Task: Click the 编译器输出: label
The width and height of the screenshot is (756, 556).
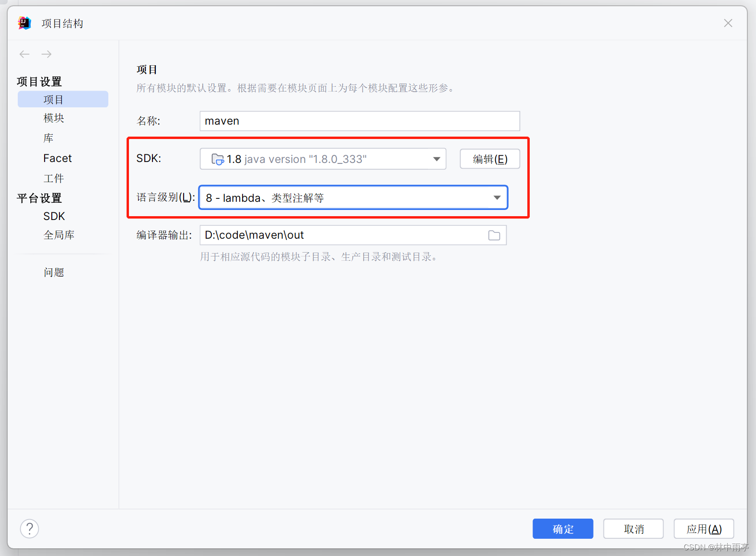Action: pyautogui.click(x=164, y=235)
